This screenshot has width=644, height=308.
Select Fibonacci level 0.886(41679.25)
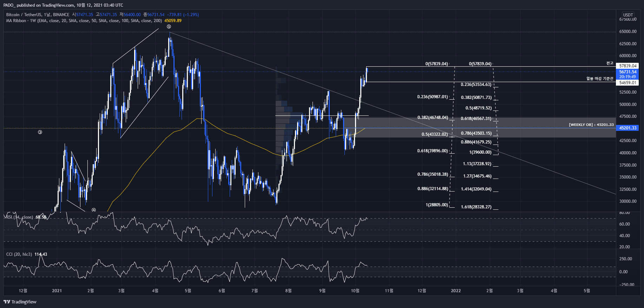pyautogui.click(x=476, y=142)
